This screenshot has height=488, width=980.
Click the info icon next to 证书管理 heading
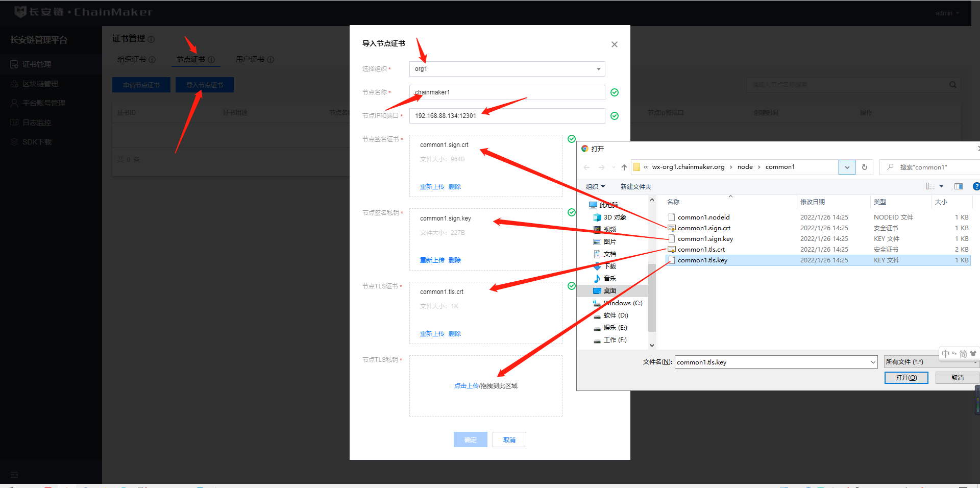pos(151,39)
